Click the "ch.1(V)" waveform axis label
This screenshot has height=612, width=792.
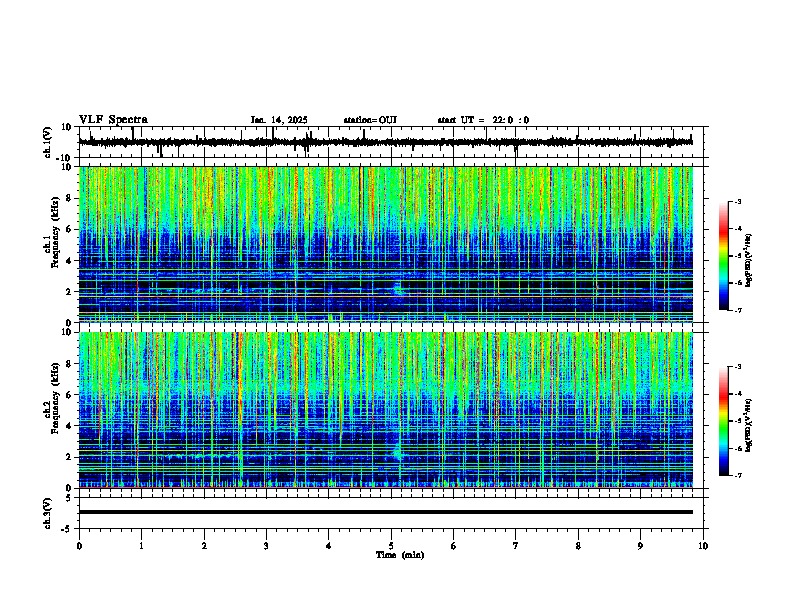(48, 142)
